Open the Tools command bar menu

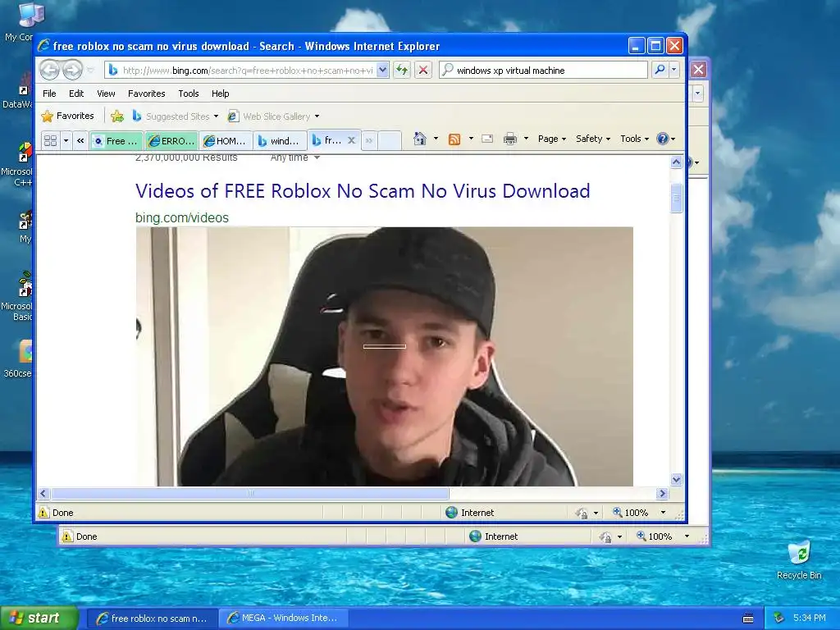click(635, 139)
